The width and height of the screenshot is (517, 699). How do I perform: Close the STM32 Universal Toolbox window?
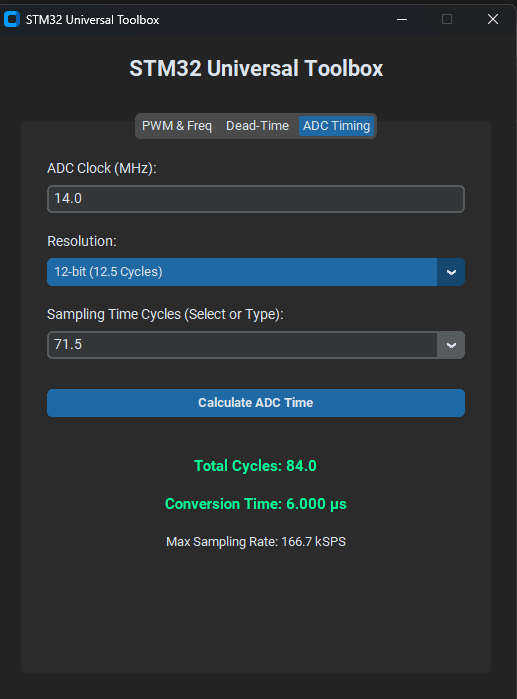point(492,19)
